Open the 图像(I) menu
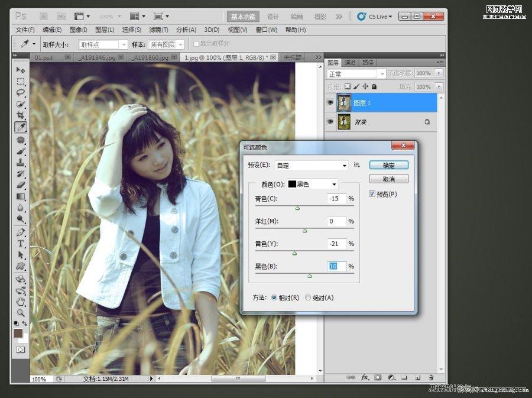Image resolution: width=532 pixels, height=398 pixels. coord(79,30)
